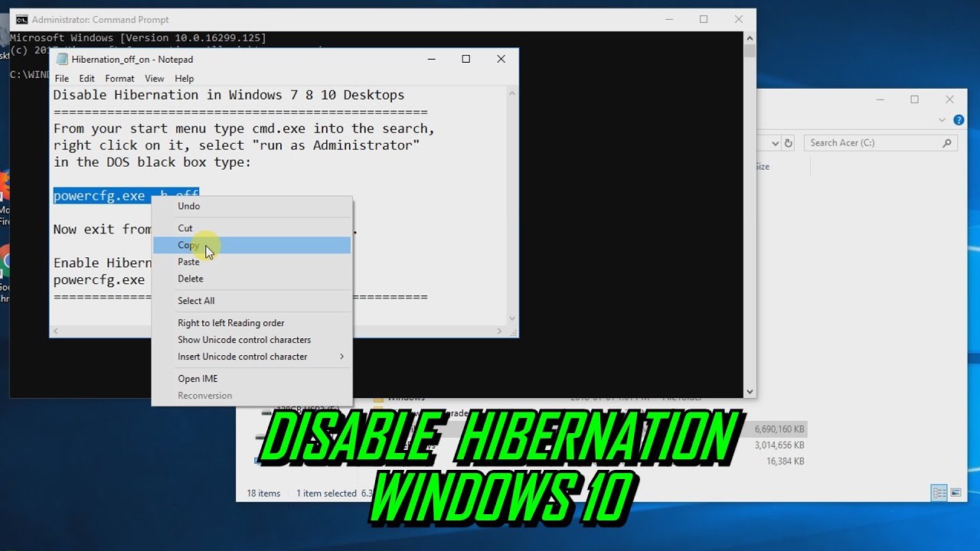Click Notepad horizontal scrollbar right arrow

(499, 331)
